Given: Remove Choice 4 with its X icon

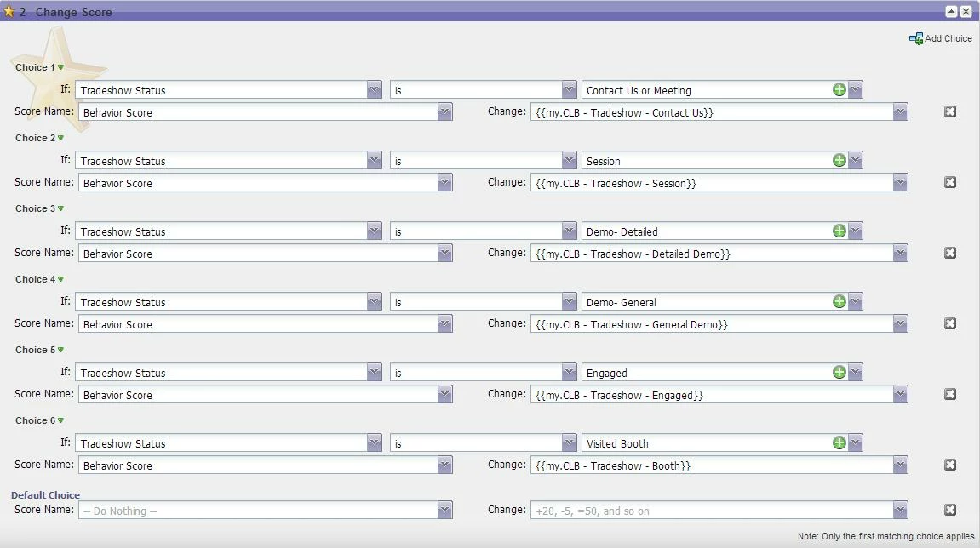Looking at the screenshot, I should click(950, 323).
